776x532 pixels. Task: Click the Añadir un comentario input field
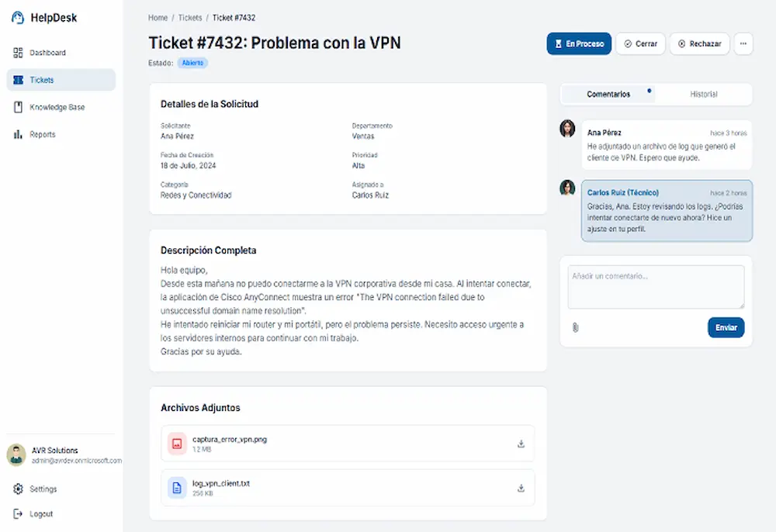click(656, 287)
